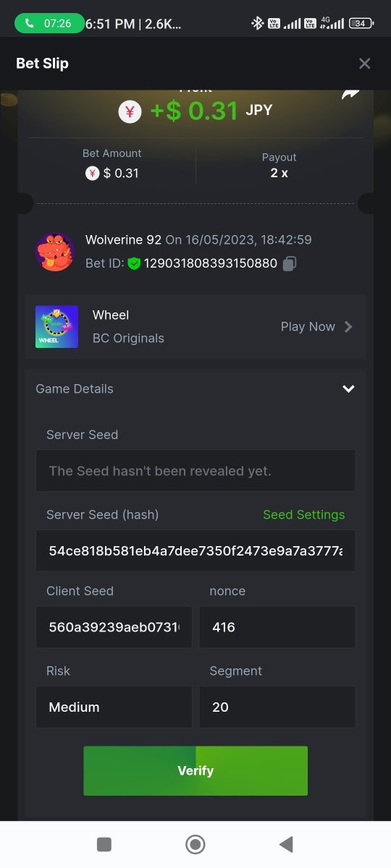
Task: Tap the yen currency icon beside profit
Action: click(130, 111)
